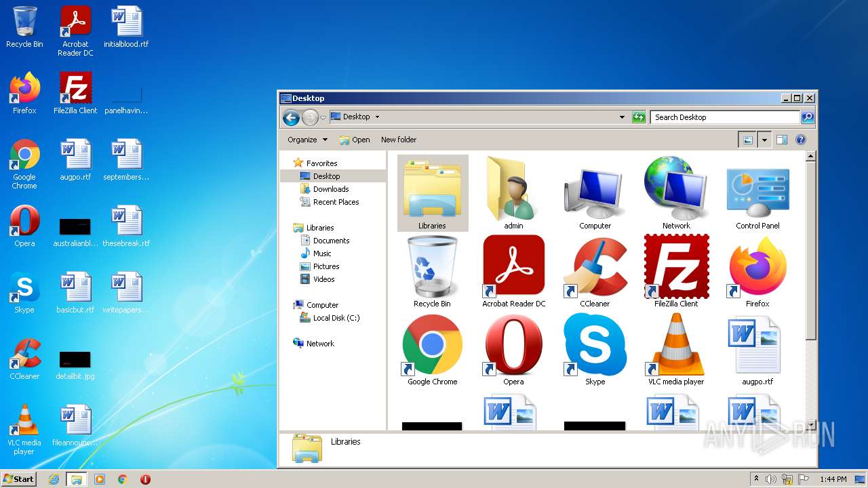
Task: Click VLC media player desktop shortcut
Action: 24,430
